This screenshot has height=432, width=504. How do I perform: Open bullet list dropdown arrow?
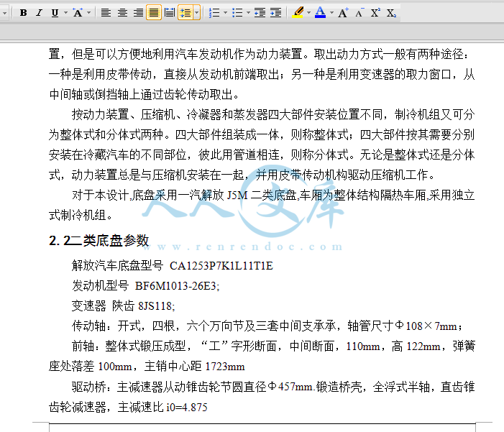248,13
